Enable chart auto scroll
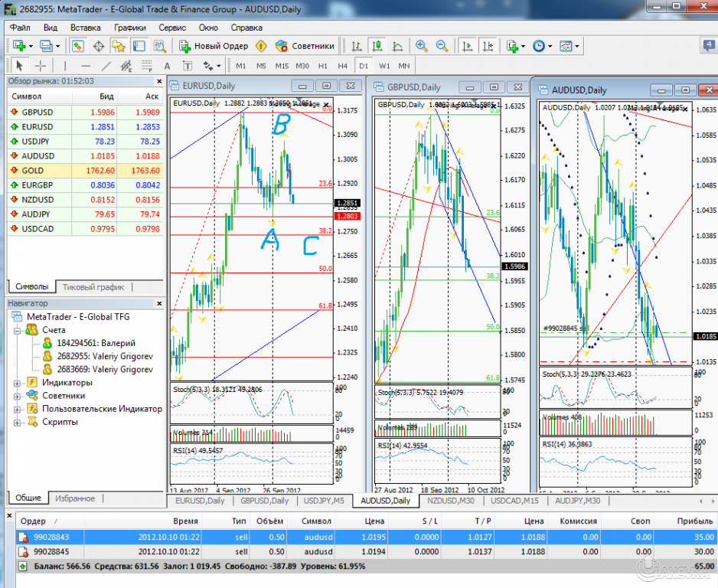 (x=468, y=46)
